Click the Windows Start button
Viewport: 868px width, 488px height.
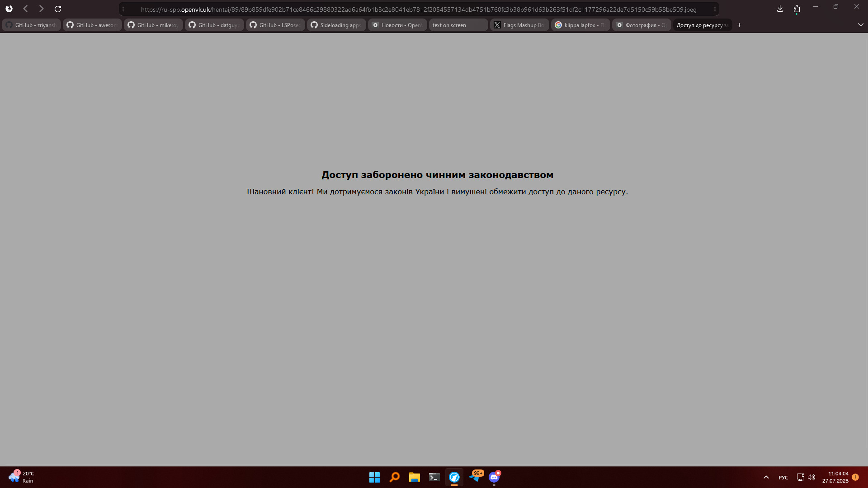374,477
